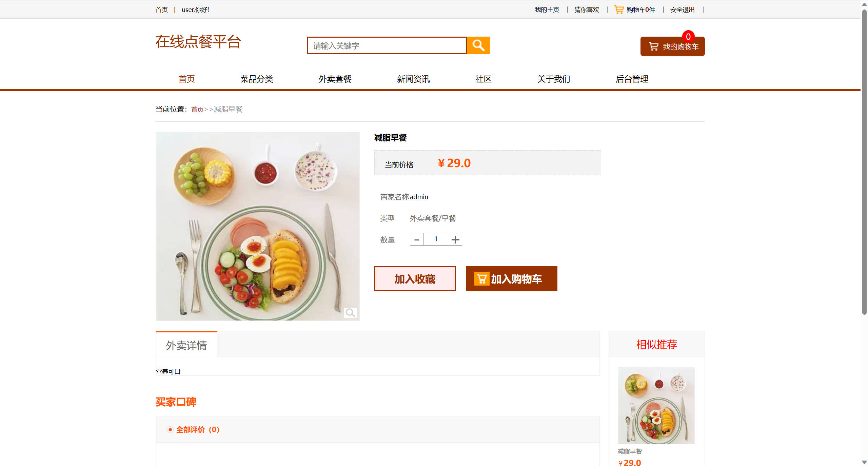Click the scrollbar up arrow icon
The height and width of the screenshot is (466, 868).
[864, 4]
